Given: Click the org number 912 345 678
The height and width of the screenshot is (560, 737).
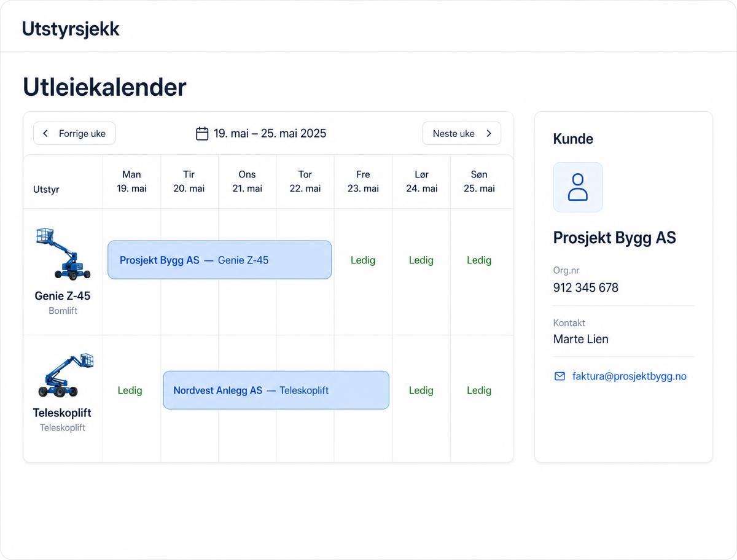Looking at the screenshot, I should (x=586, y=287).
